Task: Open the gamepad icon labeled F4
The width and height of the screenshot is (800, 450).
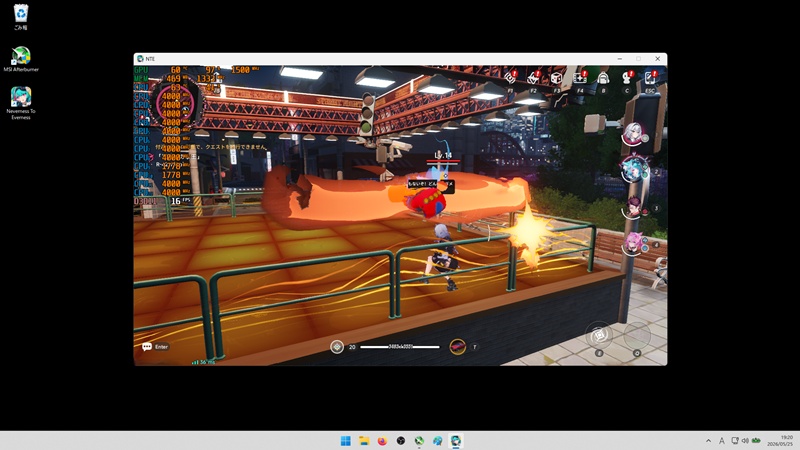Action: pyautogui.click(x=580, y=78)
